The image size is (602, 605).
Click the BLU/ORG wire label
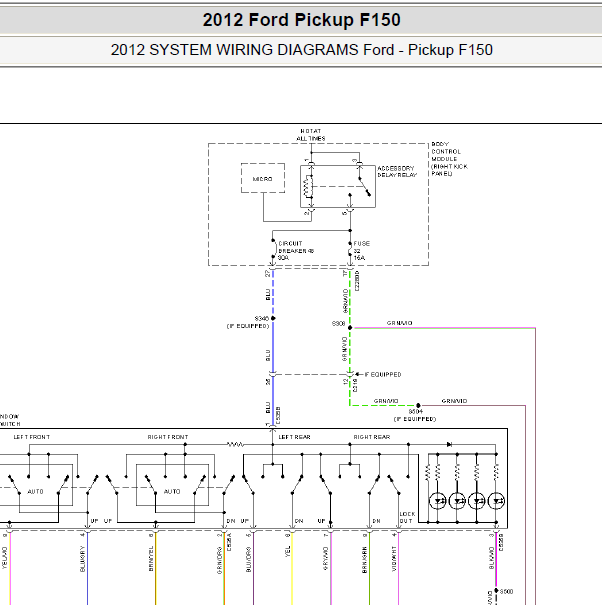[x=249, y=559]
